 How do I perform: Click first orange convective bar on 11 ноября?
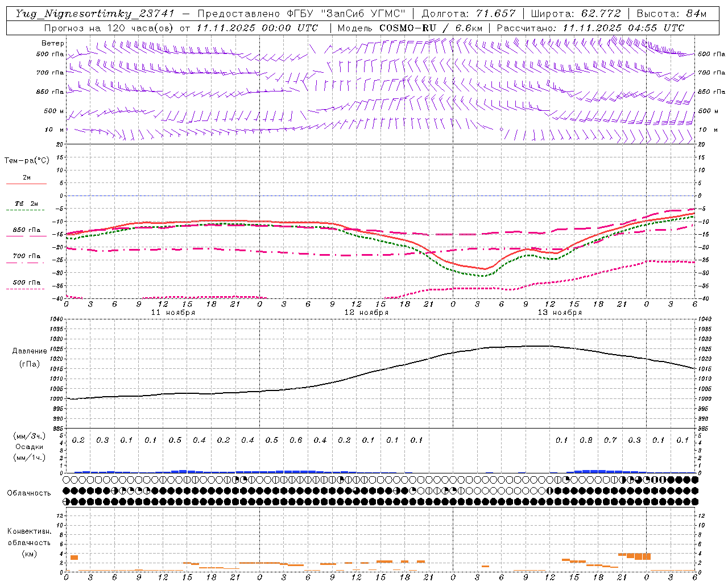click(x=74, y=558)
